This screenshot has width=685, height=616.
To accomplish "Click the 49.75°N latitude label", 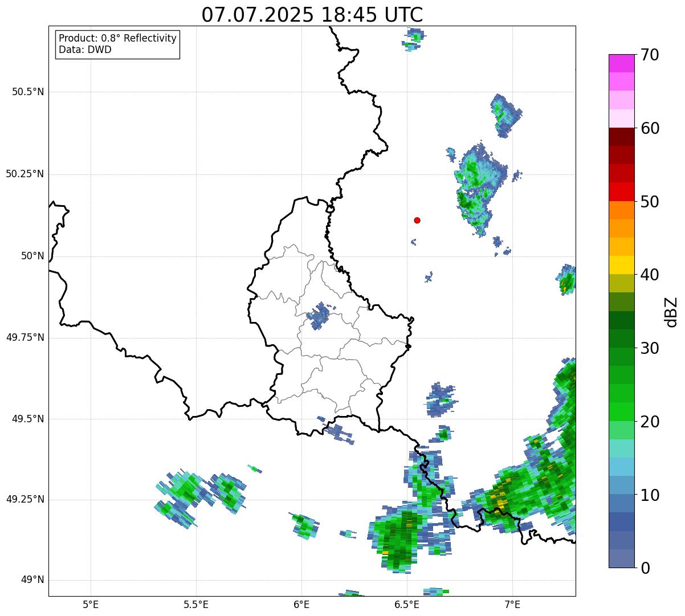I will (25, 337).
